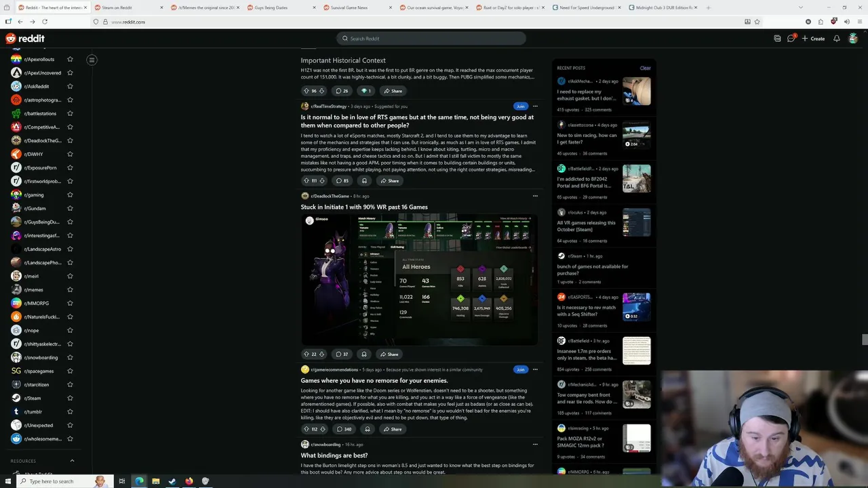
Task: Click Create post button
Action: tap(813, 39)
